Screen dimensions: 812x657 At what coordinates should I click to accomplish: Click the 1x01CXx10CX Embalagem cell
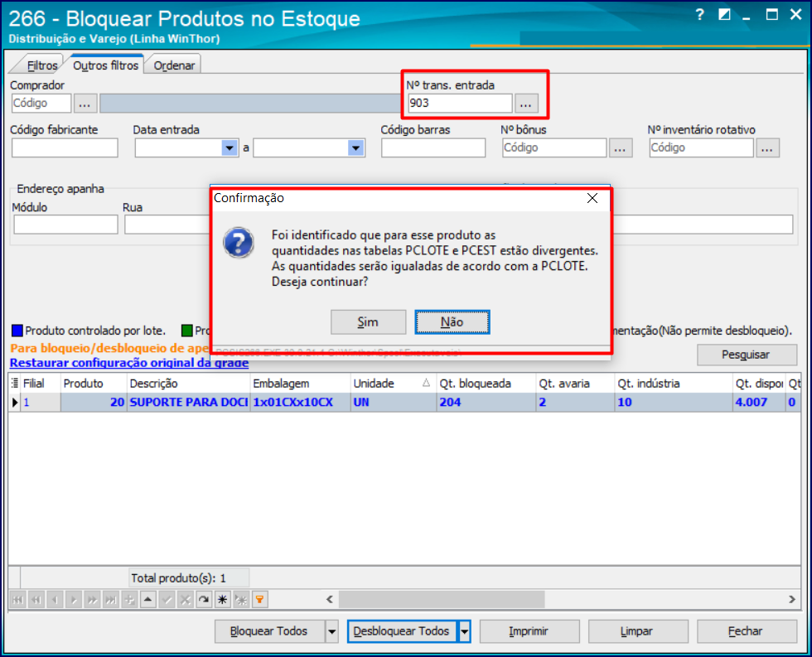[300, 403]
